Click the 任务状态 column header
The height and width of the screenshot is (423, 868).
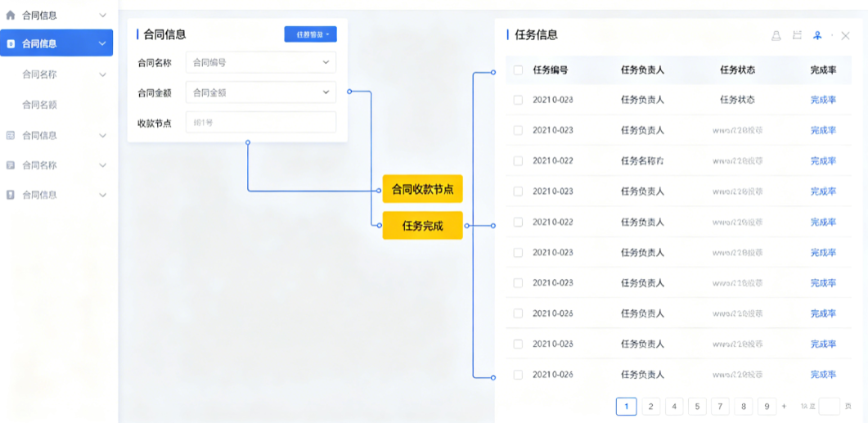click(737, 70)
